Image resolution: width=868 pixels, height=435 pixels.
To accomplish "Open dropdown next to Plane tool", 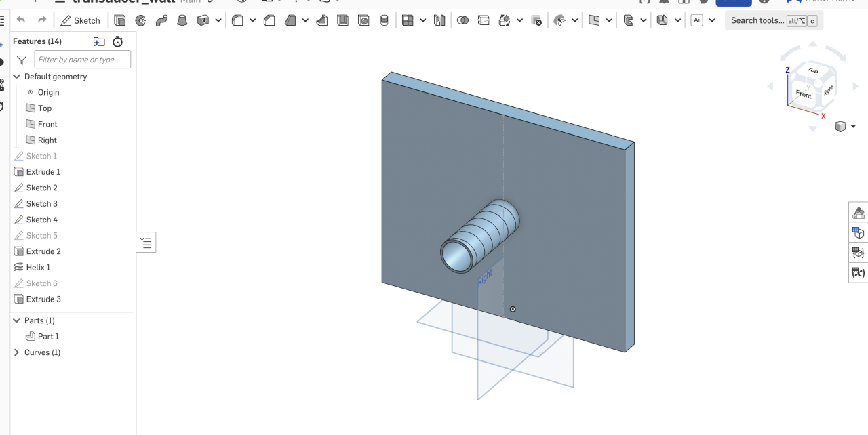I will 609,20.
